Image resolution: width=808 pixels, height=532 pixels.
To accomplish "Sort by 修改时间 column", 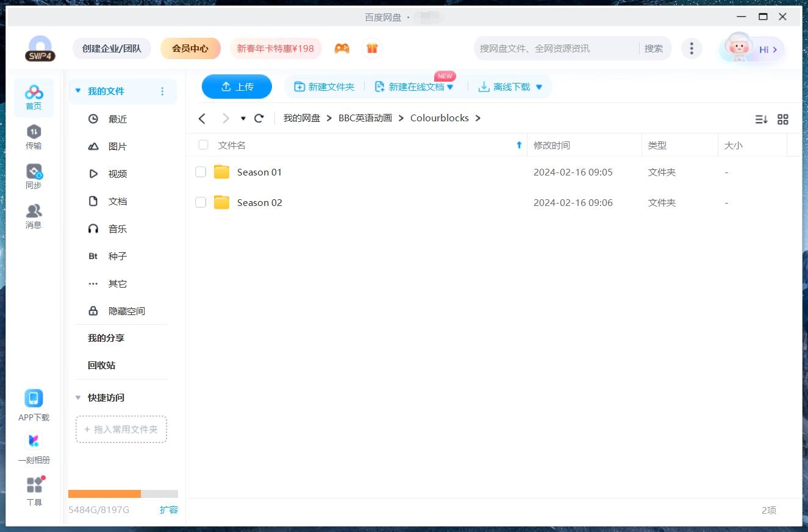I will click(x=552, y=145).
